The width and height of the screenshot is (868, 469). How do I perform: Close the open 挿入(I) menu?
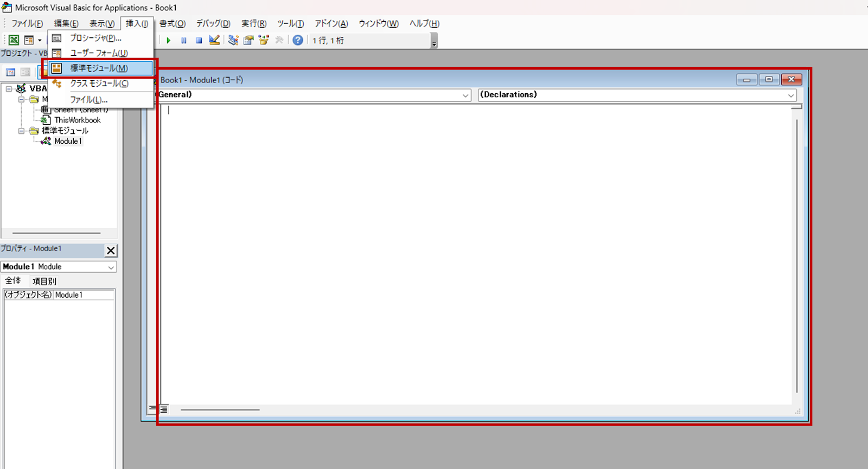click(137, 23)
